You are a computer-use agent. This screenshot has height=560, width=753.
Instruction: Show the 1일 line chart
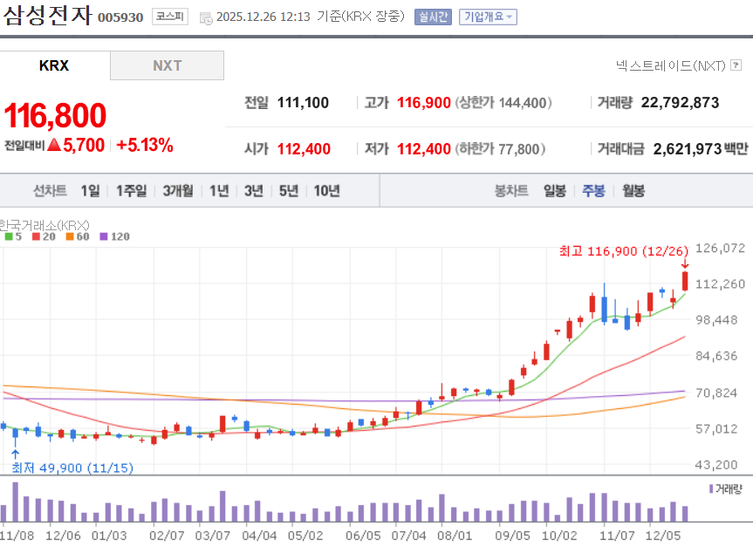(90, 191)
